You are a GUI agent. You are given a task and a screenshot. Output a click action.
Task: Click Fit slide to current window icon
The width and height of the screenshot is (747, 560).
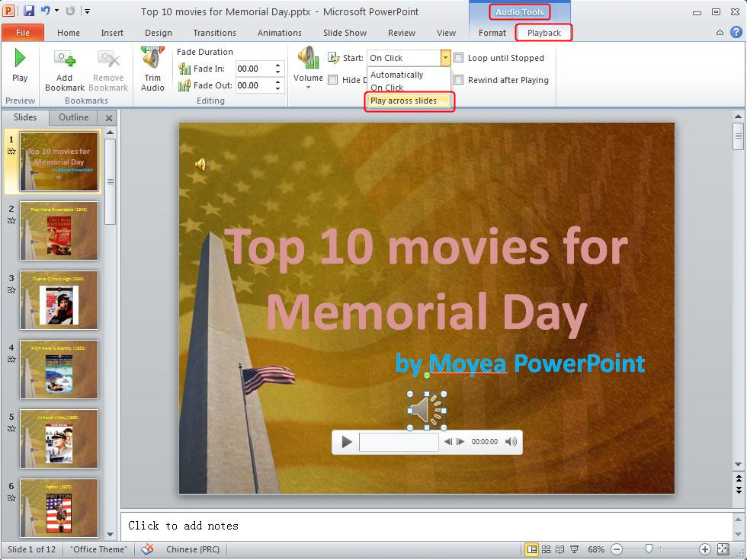(723, 549)
